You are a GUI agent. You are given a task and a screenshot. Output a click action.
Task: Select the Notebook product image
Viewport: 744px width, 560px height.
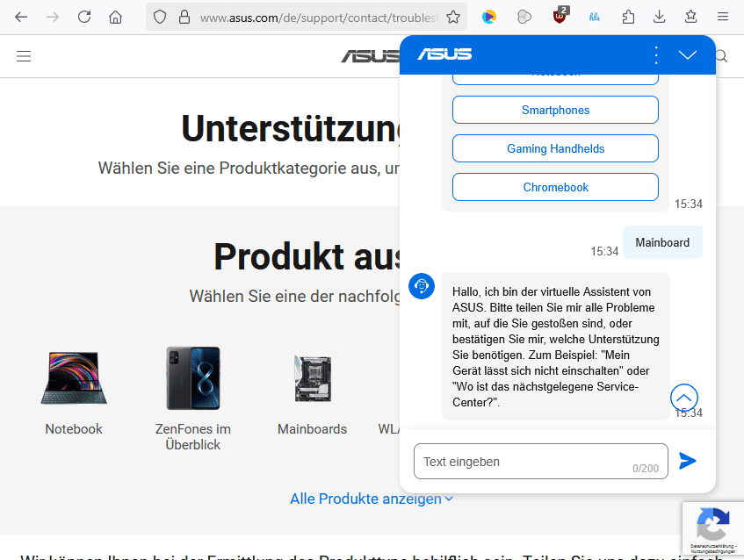click(x=74, y=378)
